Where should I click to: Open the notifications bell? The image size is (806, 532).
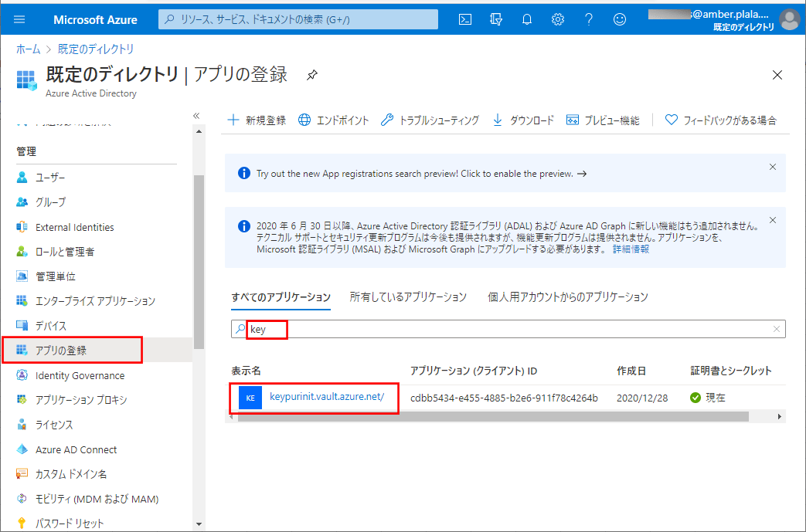click(x=527, y=19)
